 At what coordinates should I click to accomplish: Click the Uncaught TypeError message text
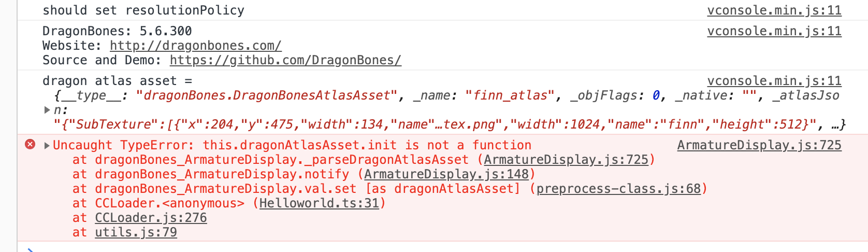click(x=292, y=145)
